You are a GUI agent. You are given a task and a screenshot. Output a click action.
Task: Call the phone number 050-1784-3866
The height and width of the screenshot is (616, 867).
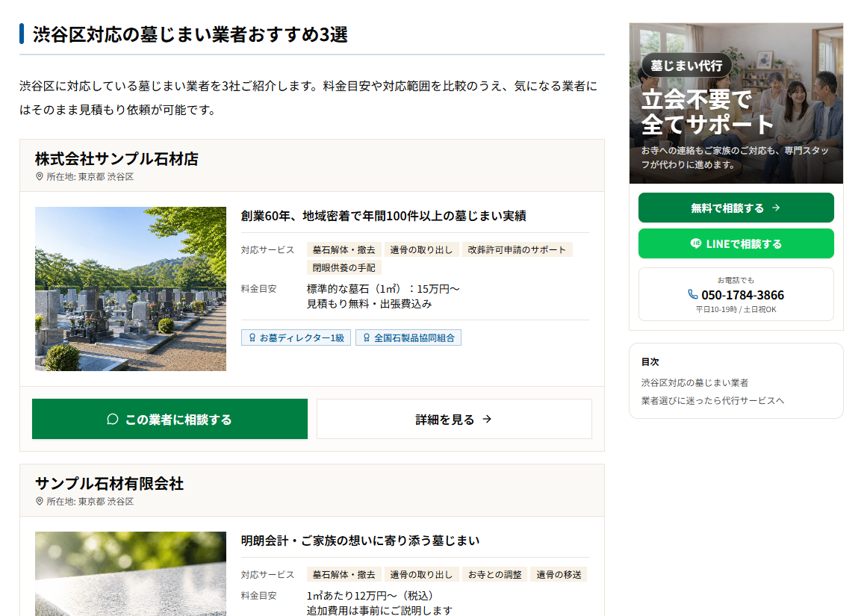click(742, 295)
